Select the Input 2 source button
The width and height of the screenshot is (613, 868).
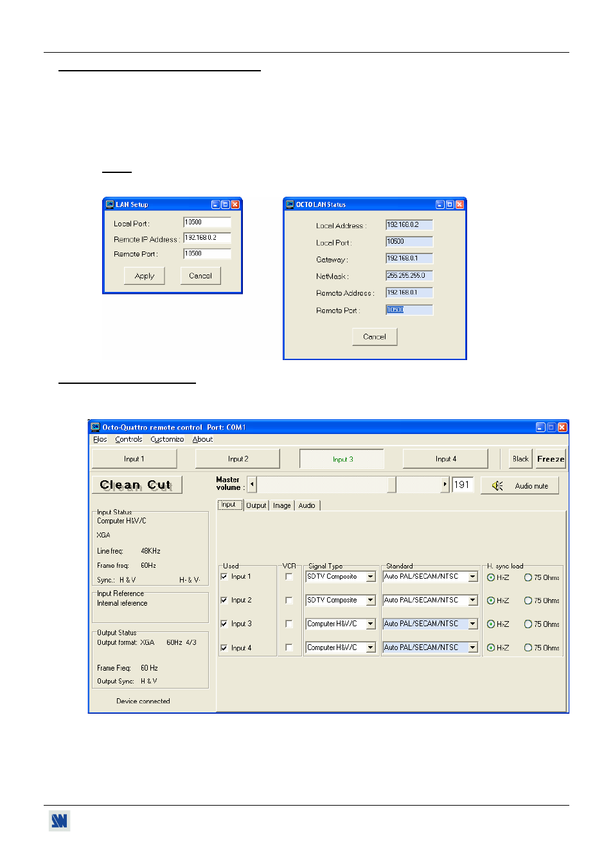pos(238,459)
